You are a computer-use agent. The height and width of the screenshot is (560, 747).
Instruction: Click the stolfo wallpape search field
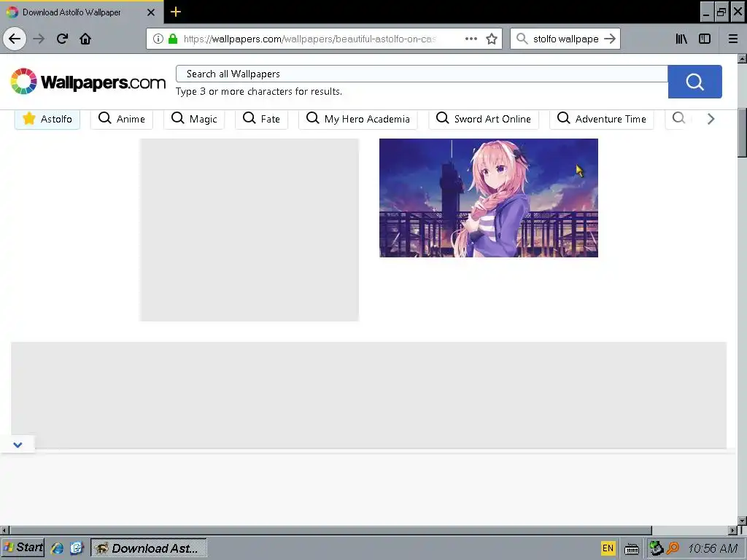click(x=565, y=39)
